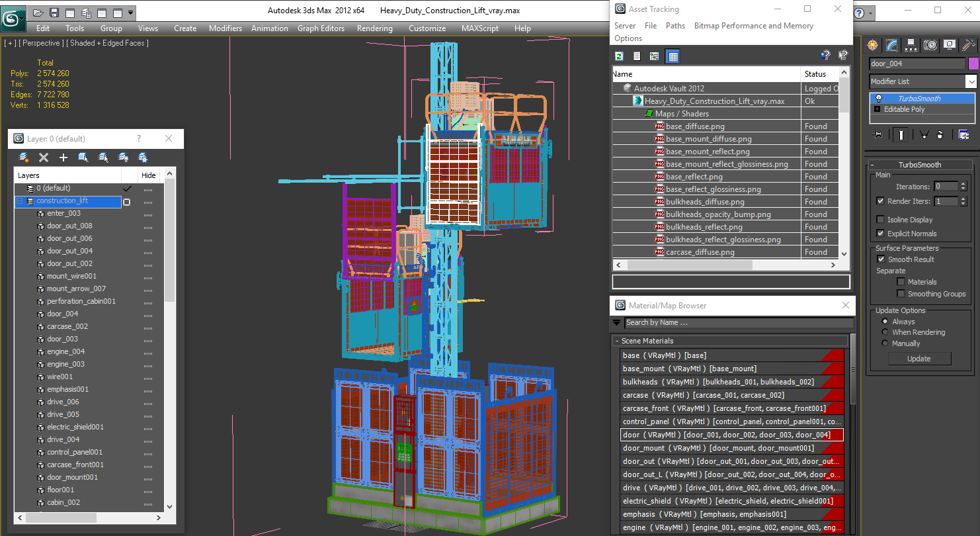Click the Status column header in Asset Tracking
980x536 pixels.
(x=820, y=74)
